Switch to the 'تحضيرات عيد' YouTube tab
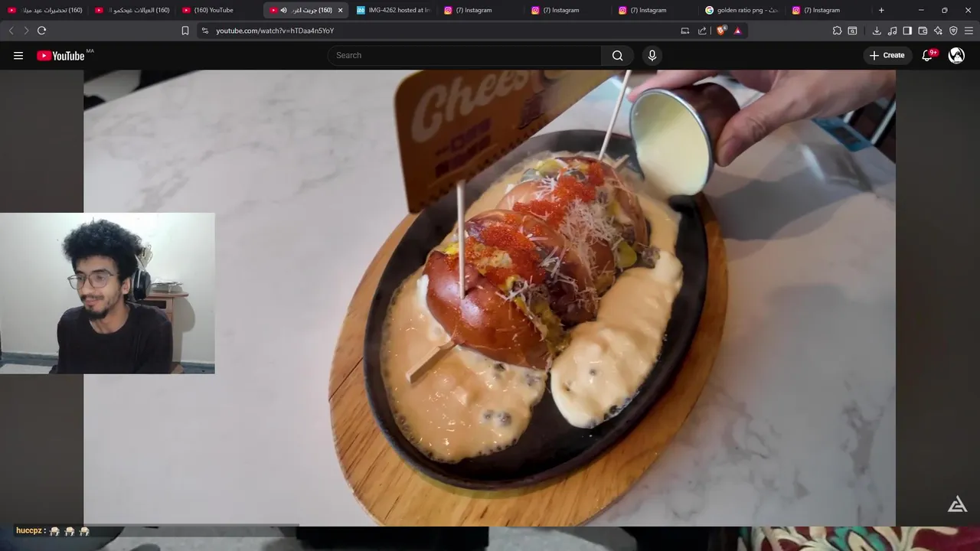980x551 pixels. 44,10
